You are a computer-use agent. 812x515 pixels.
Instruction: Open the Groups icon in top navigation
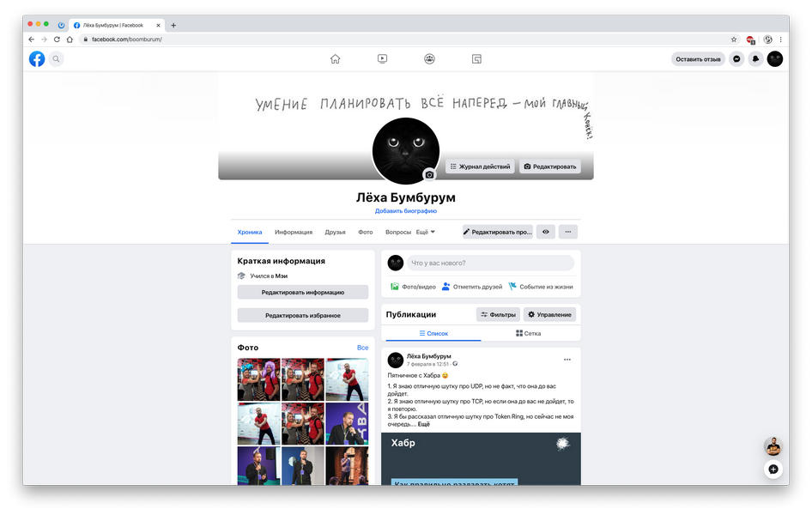[x=429, y=59]
